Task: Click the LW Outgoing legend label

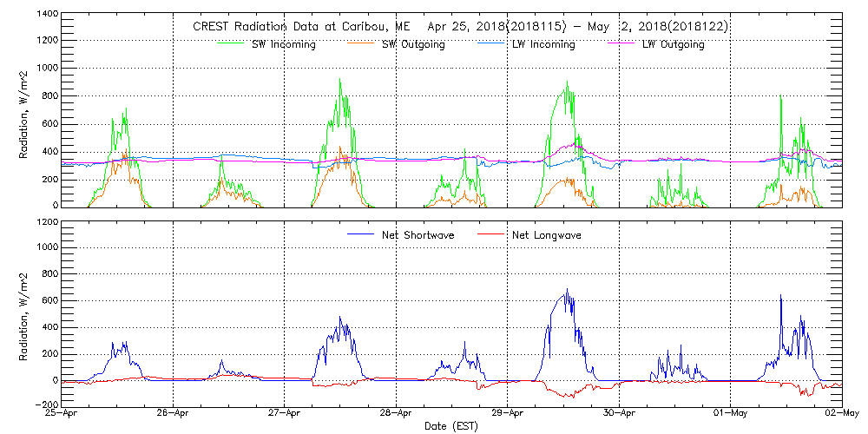Action: 673,45
